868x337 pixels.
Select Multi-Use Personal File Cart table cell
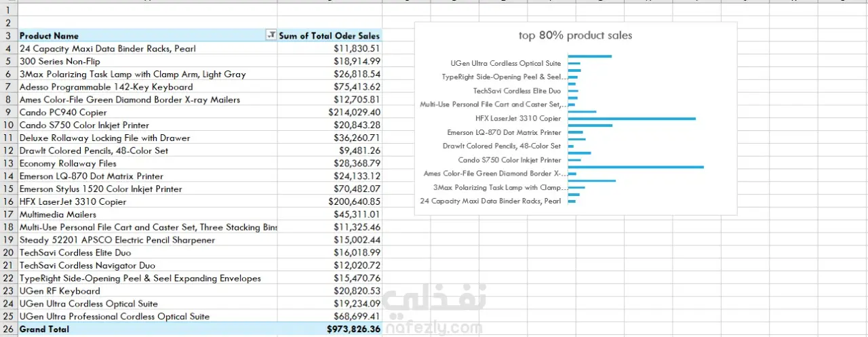click(147, 227)
